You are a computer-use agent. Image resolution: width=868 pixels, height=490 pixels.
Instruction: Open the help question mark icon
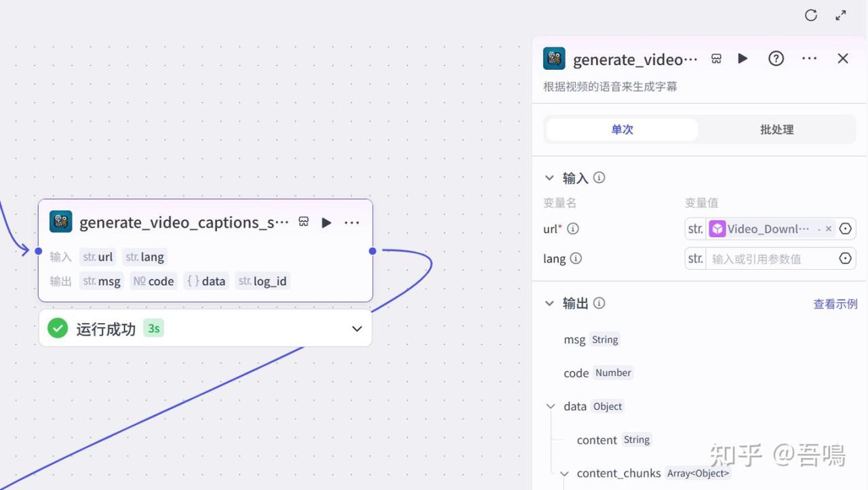[776, 59]
